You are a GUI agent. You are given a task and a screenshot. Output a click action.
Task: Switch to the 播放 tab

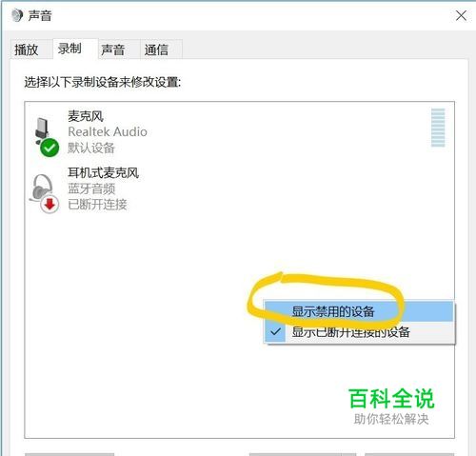(27, 50)
